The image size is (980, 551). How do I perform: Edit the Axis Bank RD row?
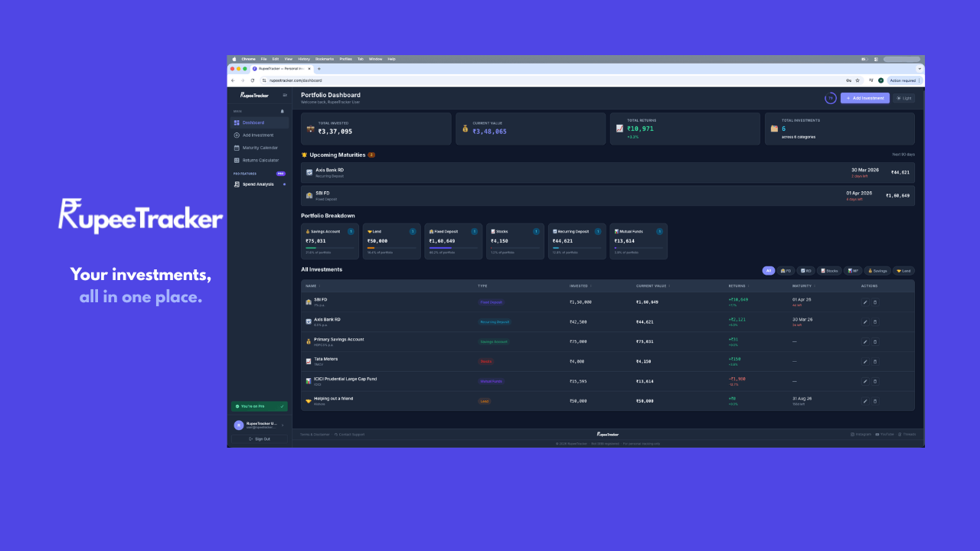point(865,322)
